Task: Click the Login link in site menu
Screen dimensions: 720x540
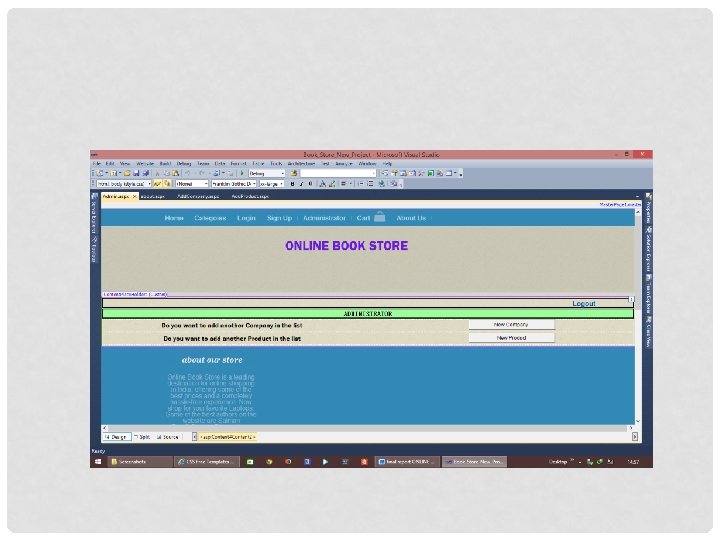Action: [246, 218]
